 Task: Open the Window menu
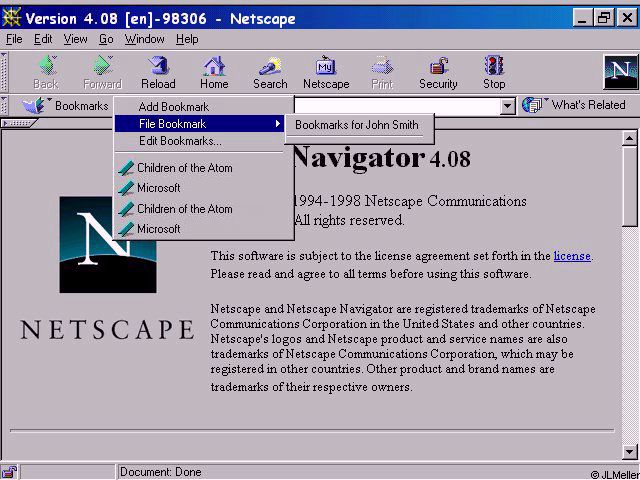click(144, 39)
